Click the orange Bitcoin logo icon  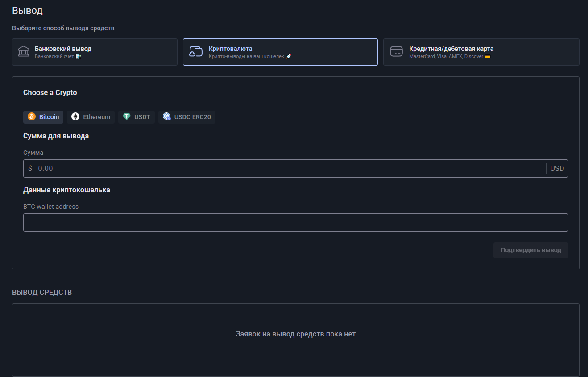point(32,117)
